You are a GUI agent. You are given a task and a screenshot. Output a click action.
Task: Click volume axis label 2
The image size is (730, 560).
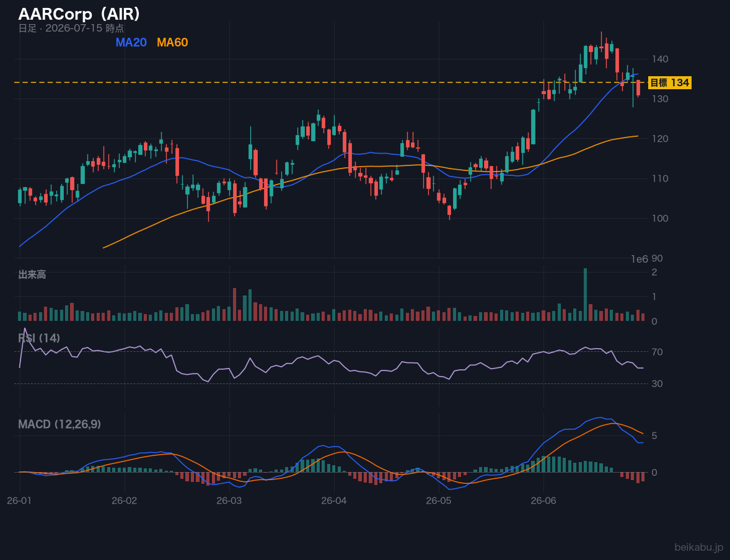[x=654, y=273]
